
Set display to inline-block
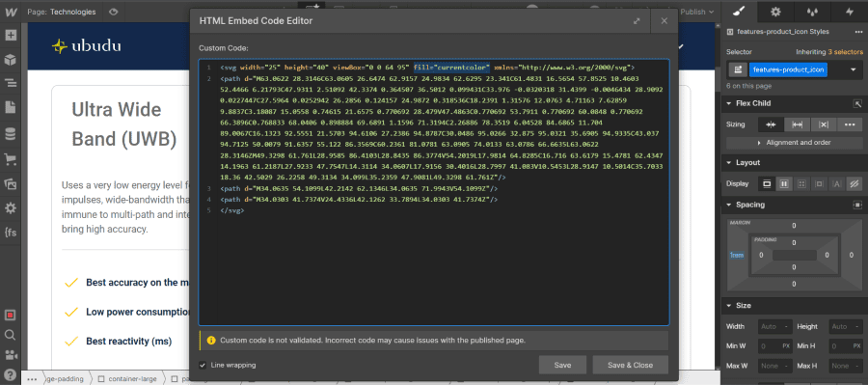tap(819, 183)
